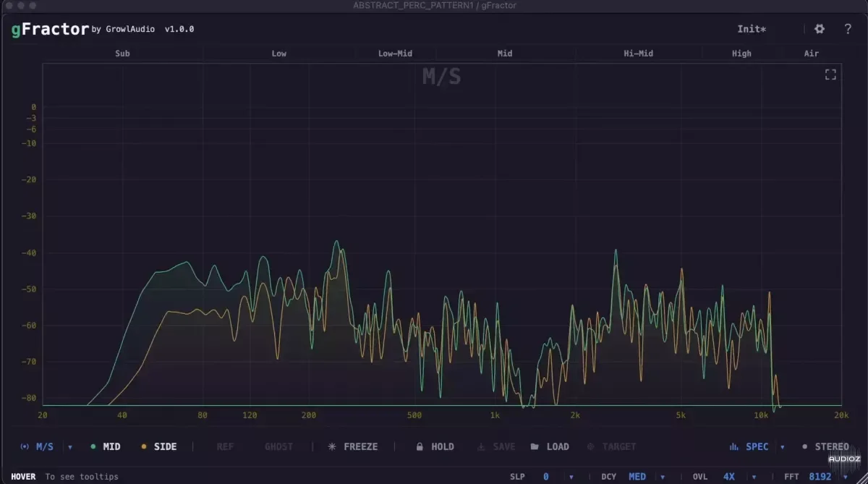Viewport: 868px width, 484px height.
Task: Click the M/S mode icon bottom left
Action: 25,446
